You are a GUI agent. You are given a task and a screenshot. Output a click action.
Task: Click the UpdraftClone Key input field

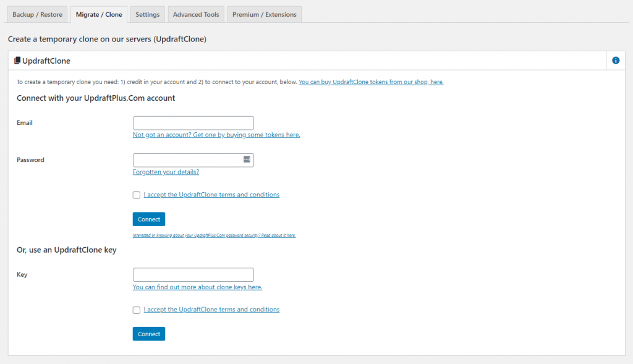pyautogui.click(x=193, y=274)
